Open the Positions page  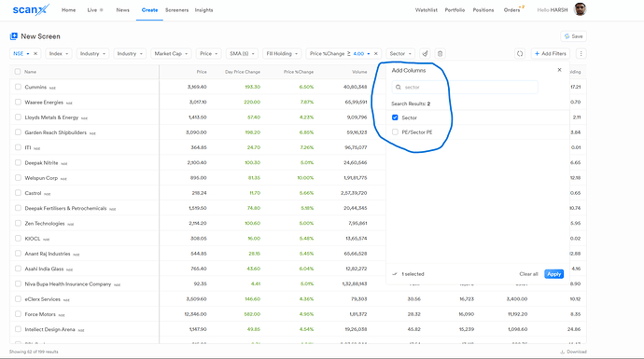(x=483, y=10)
